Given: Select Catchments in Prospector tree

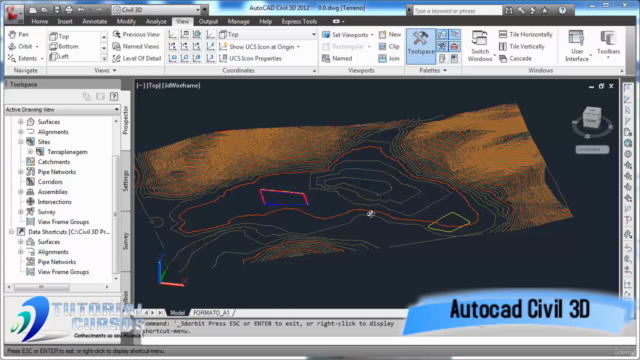Looking at the screenshot, I should (53, 162).
